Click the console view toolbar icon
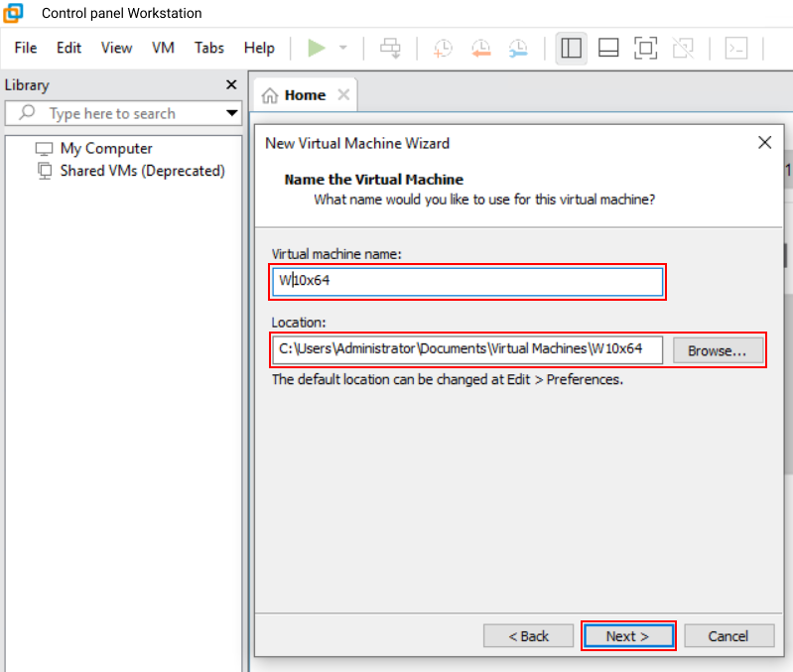The width and height of the screenshot is (793, 672). [735, 48]
